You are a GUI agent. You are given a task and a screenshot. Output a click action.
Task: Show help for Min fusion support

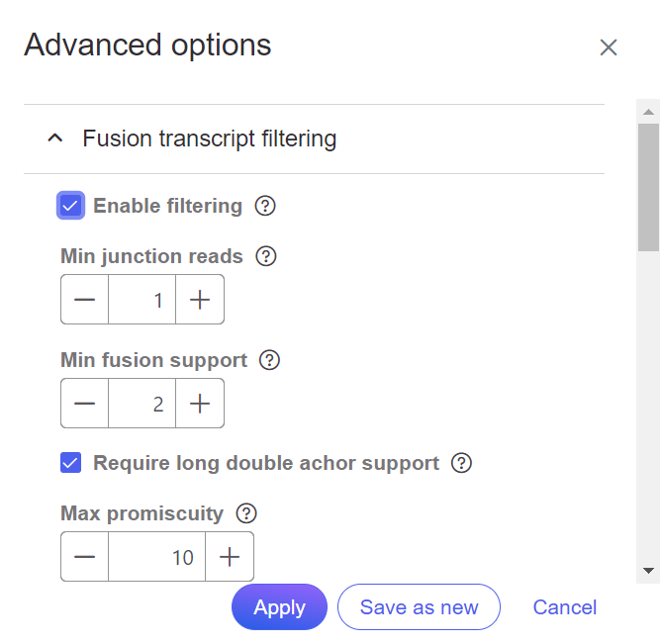point(269,360)
